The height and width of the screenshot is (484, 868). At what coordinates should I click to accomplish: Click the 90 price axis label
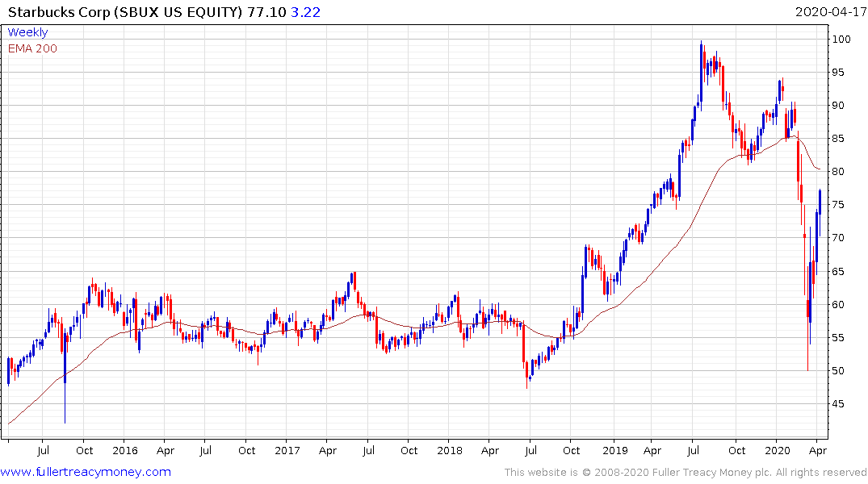click(x=838, y=105)
